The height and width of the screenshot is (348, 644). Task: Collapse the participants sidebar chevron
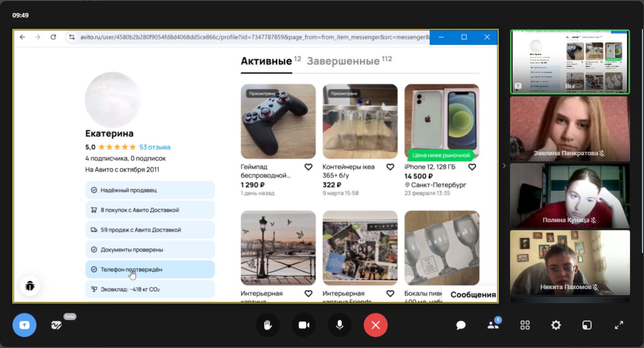click(x=504, y=165)
